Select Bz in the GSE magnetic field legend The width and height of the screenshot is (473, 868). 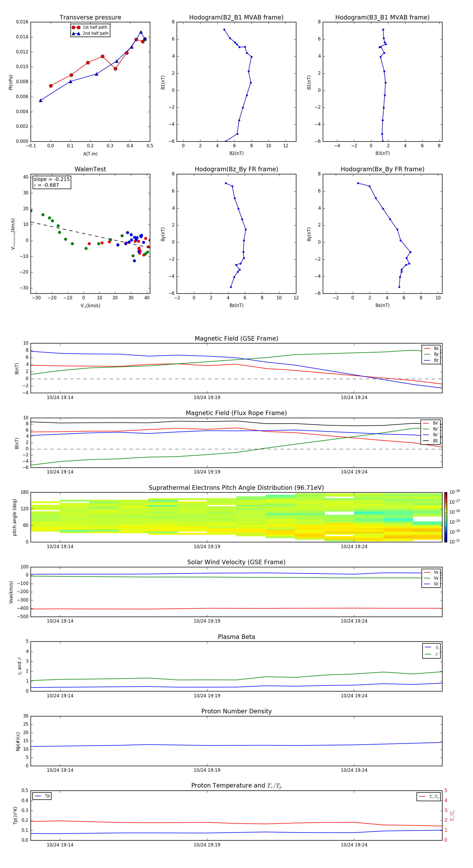(431, 360)
